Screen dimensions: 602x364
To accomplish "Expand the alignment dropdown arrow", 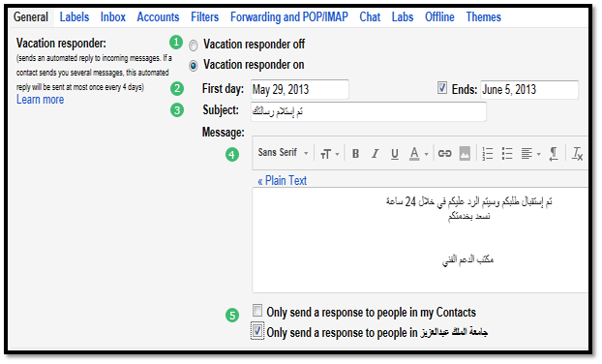I will point(539,154).
